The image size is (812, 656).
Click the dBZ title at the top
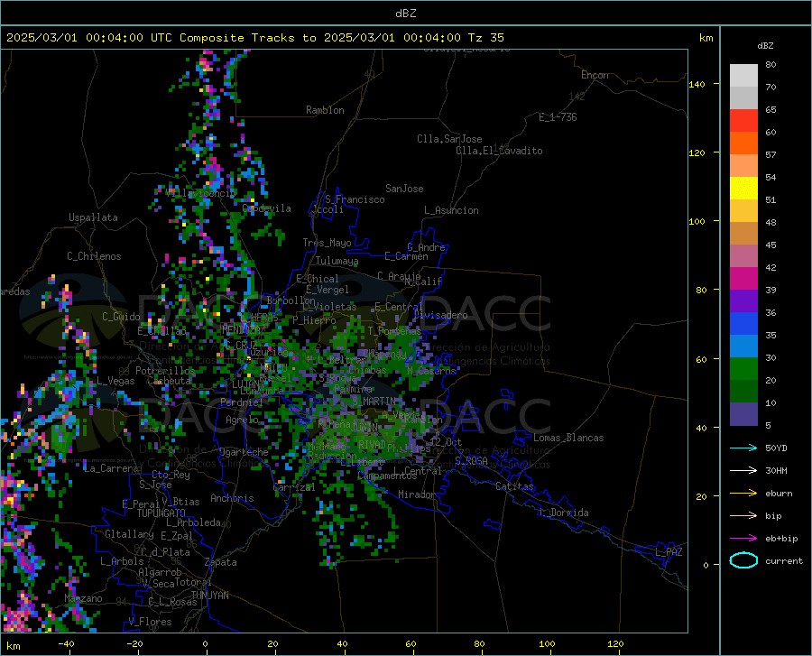tap(405, 14)
